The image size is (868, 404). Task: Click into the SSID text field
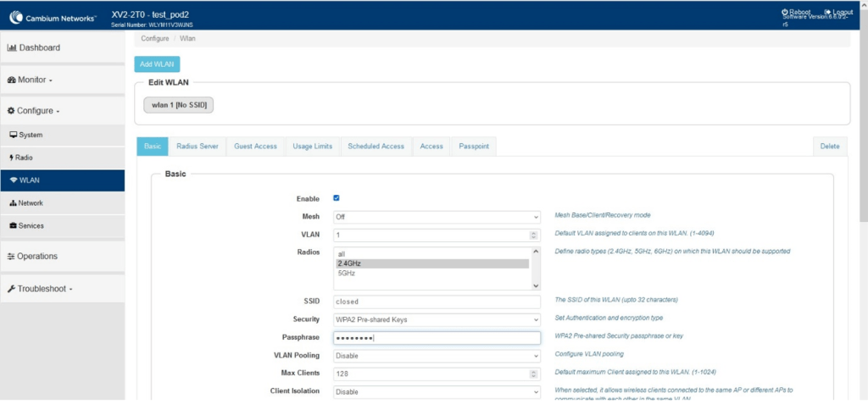[436, 301]
